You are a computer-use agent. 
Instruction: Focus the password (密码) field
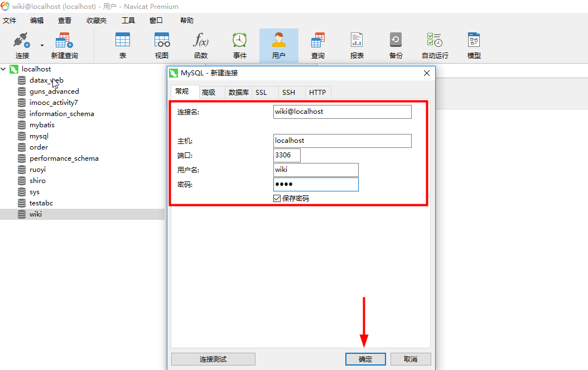tap(316, 184)
